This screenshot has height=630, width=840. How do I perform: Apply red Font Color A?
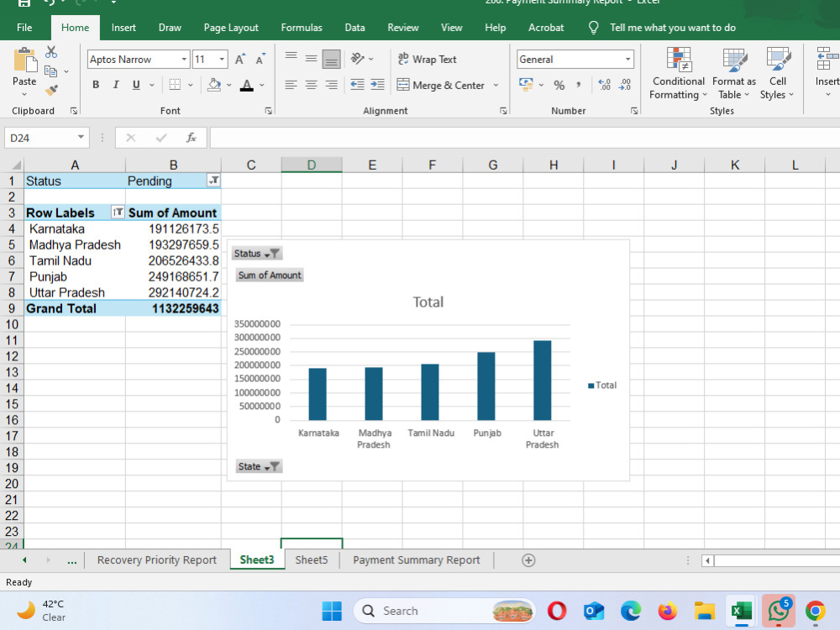246,85
